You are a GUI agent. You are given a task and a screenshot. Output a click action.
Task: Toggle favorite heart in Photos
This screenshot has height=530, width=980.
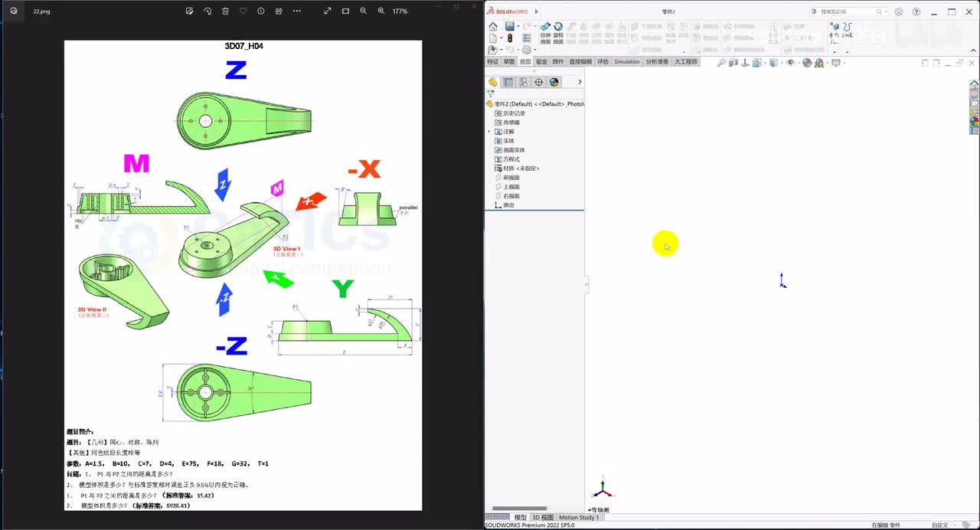pos(243,11)
